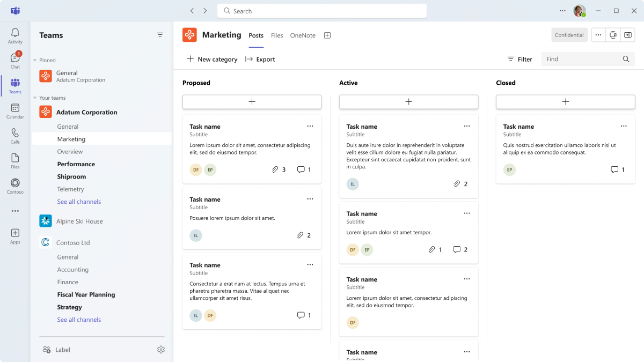The height and width of the screenshot is (362, 644).
Task: See all channels under Adatum Corporation
Action: 79,202
